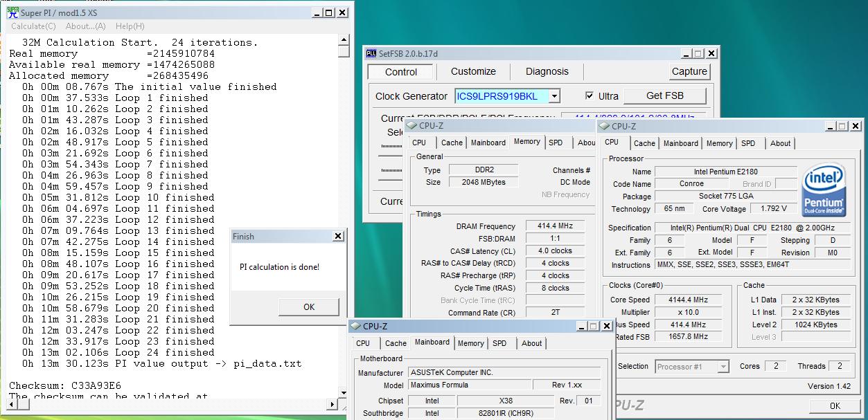
Task: Open the Cache tab in the Memory CPU-Z window
Action: (x=452, y=143)
